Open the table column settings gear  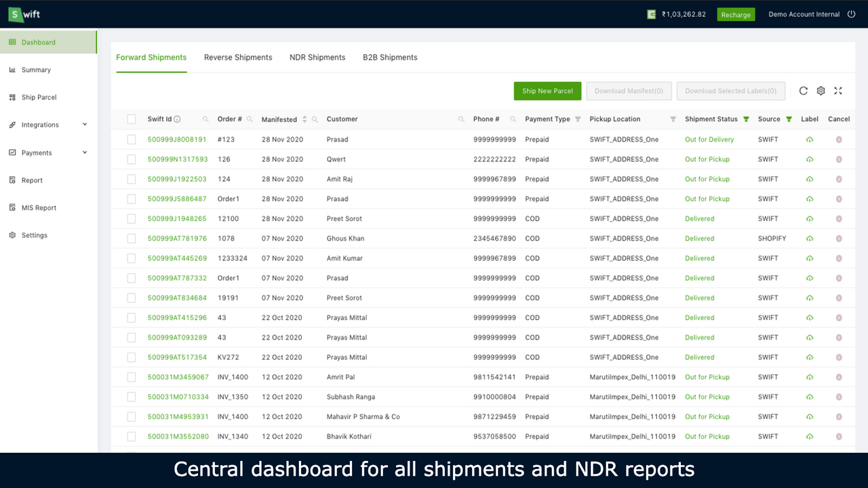pos(821,90)
